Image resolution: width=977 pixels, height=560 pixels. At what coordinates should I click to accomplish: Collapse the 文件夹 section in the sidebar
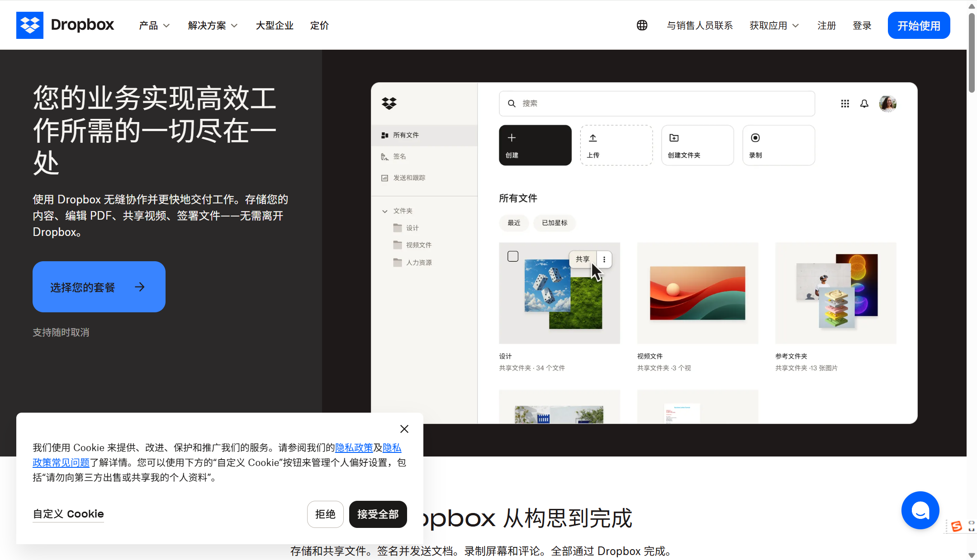[385, 211]
